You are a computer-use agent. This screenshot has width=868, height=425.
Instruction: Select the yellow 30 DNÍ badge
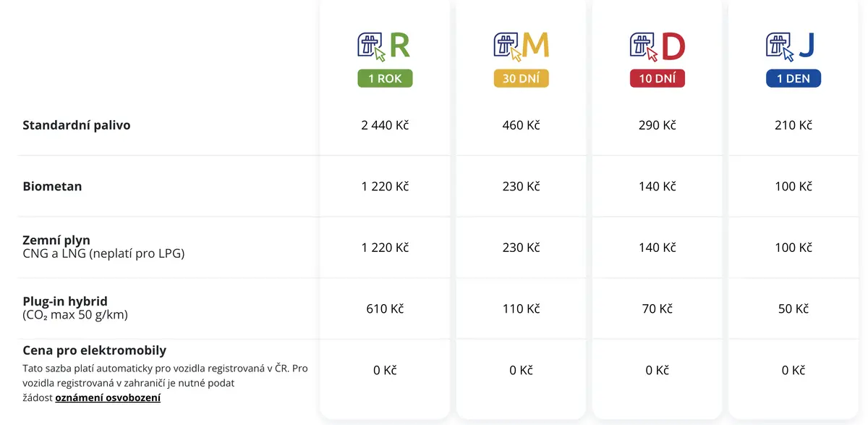[x=521, y=79]
